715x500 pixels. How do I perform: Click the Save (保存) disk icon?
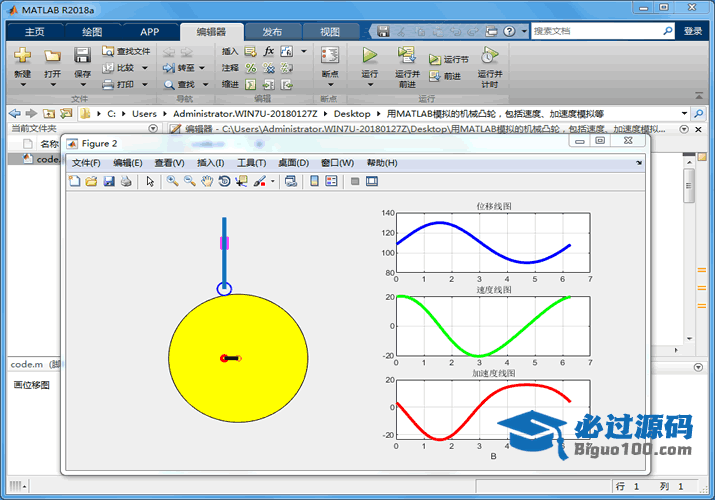click(x=83, y=55)
